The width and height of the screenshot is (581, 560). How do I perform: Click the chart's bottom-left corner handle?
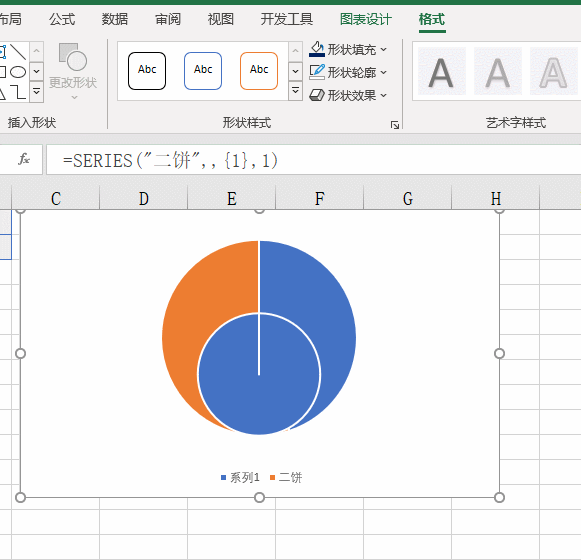pos(20,497)
